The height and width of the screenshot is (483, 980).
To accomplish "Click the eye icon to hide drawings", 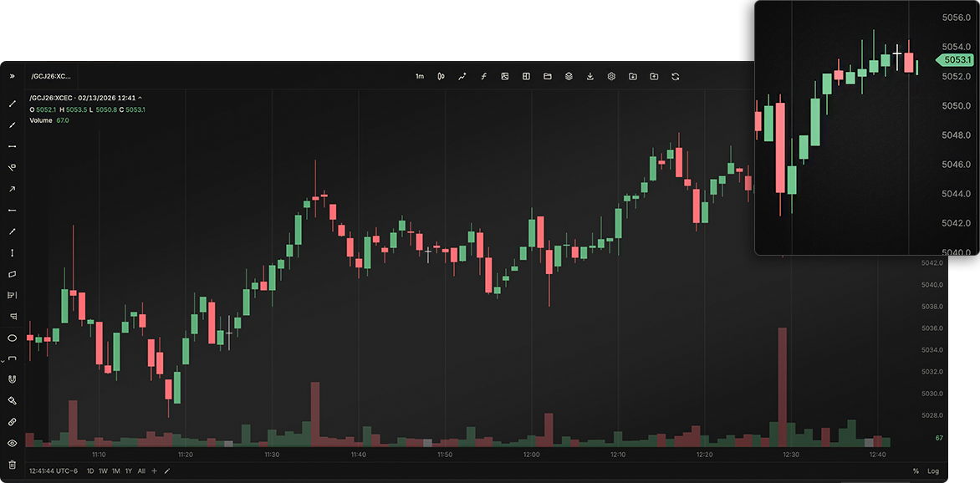I will [12, 442].
